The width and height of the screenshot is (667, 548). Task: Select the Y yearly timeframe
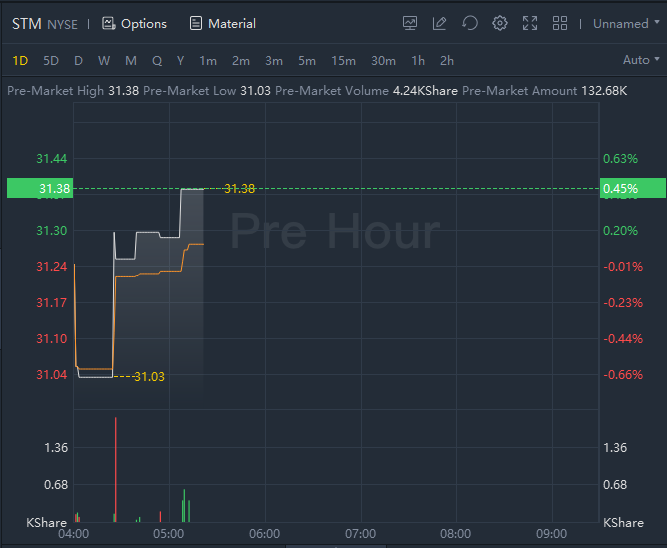[180, 61]
